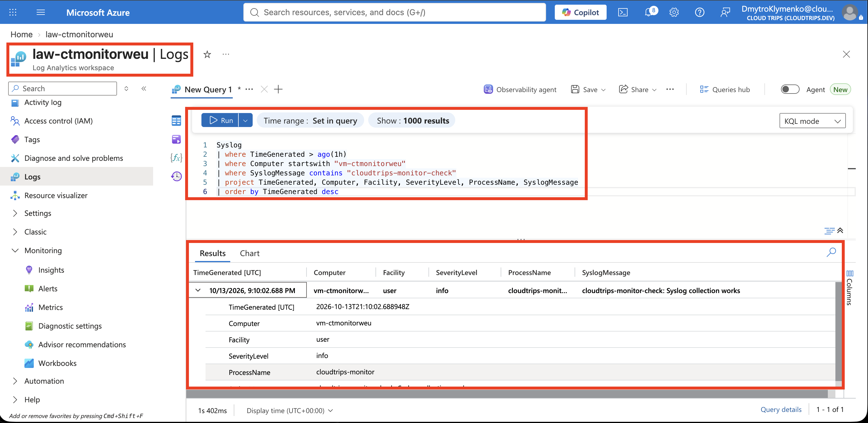Open Diagnostic settings in Monitoring
Viewport: 868px width, 423px height.
tap(70, 326)
